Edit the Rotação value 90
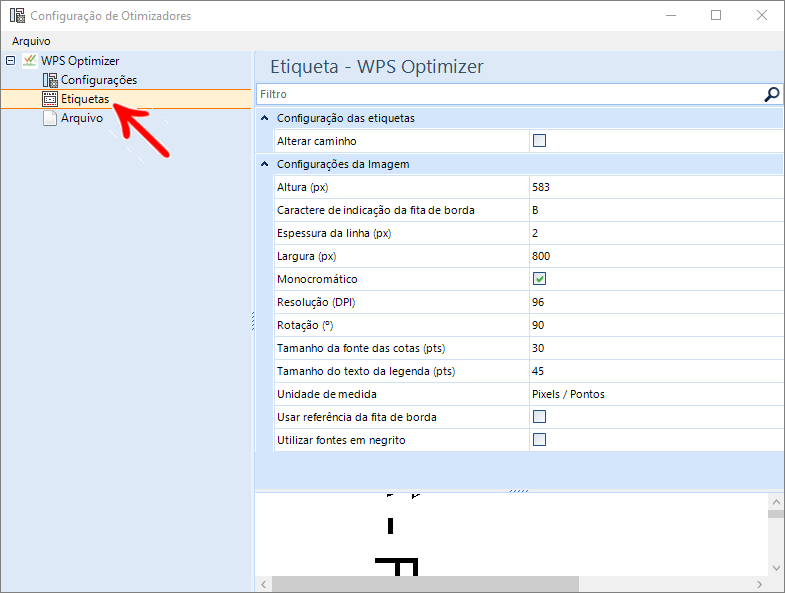 [x=656, y=326]
